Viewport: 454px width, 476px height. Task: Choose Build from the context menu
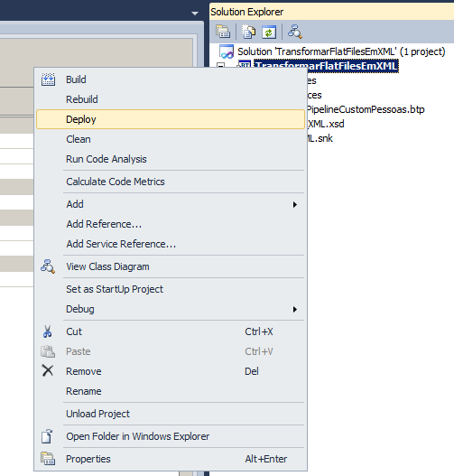pyautogui.click(x=170, y=79)
